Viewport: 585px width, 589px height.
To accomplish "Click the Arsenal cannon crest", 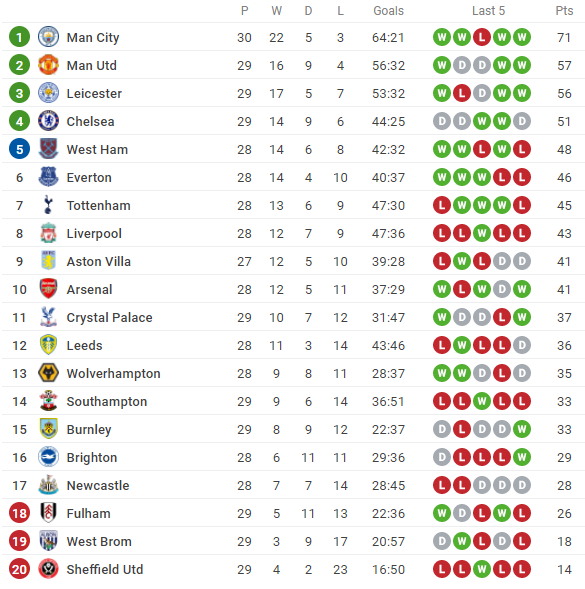I will 48,289.
